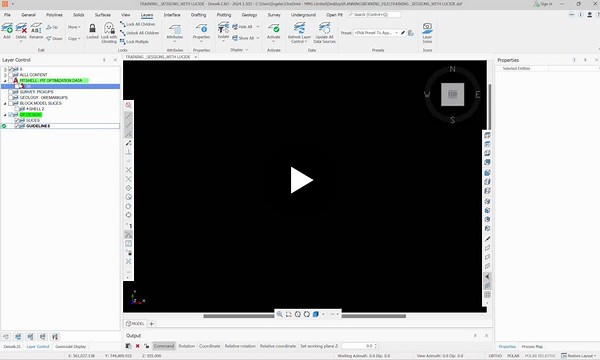Image resolution: width=600 pixels, height=360 pixels.
Task: Open the Hide All dropdown arrow
Action: [x=258, y=27]
